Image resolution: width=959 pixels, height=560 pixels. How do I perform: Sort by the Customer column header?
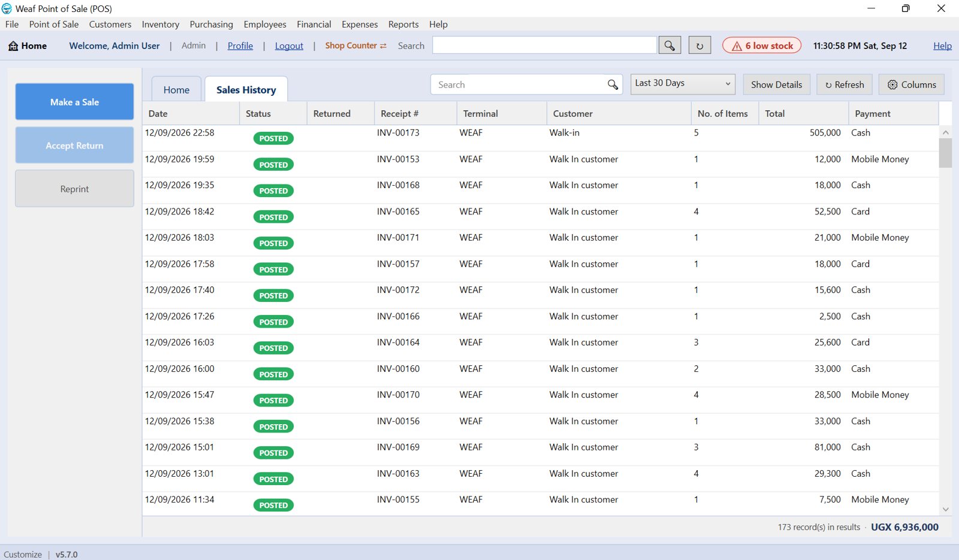pyautogui.click(x=619, y=113)
